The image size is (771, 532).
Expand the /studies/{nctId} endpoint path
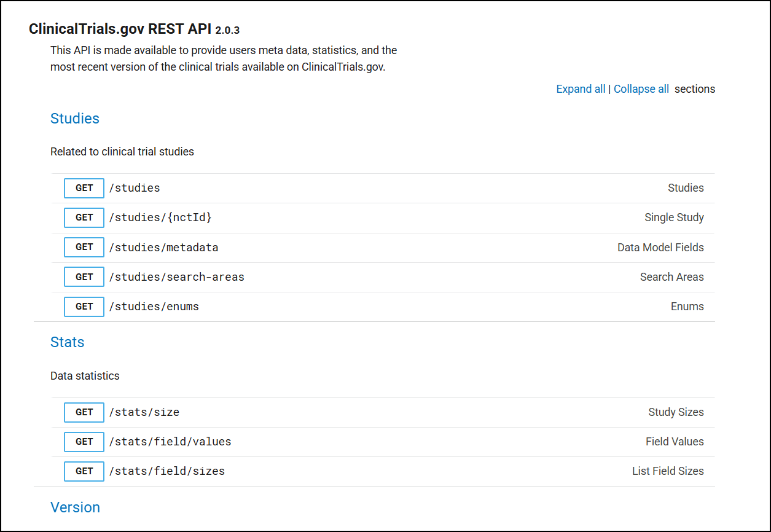coord(160,217)
